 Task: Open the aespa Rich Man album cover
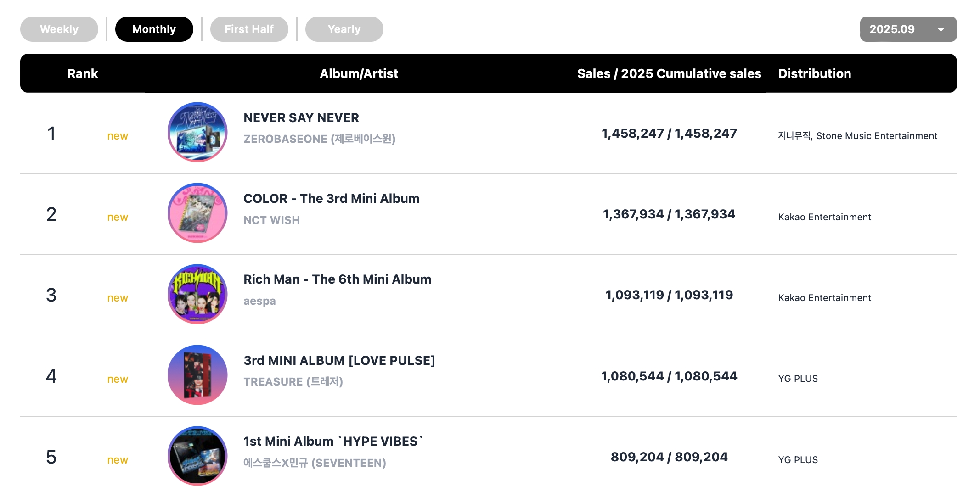(197, 294)
